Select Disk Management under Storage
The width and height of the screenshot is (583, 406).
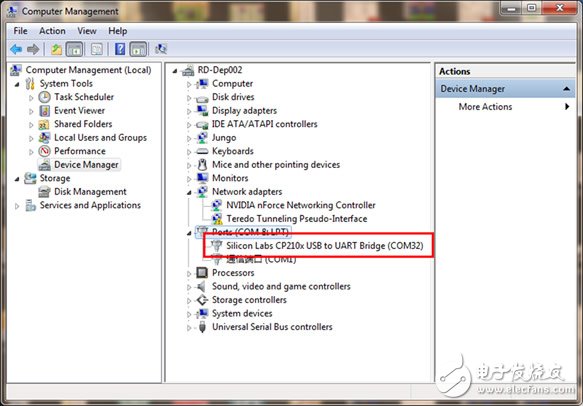(90, 192)
